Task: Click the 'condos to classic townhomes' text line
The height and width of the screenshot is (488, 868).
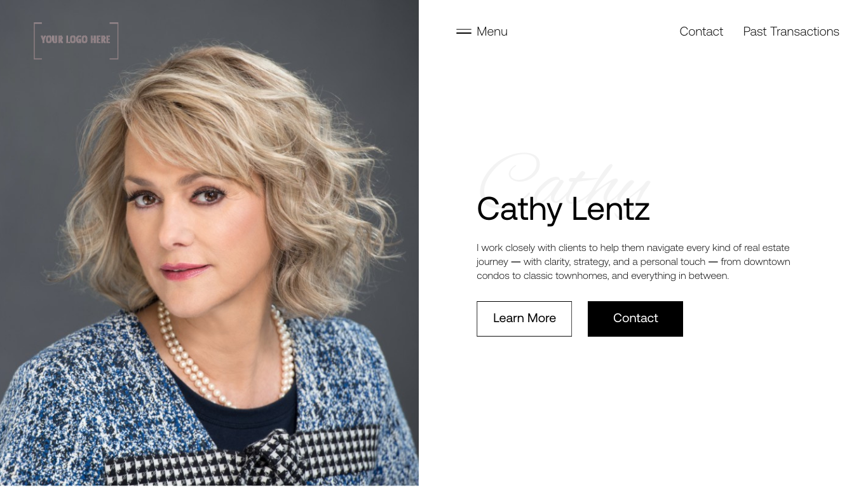Action: pos(602,276)
